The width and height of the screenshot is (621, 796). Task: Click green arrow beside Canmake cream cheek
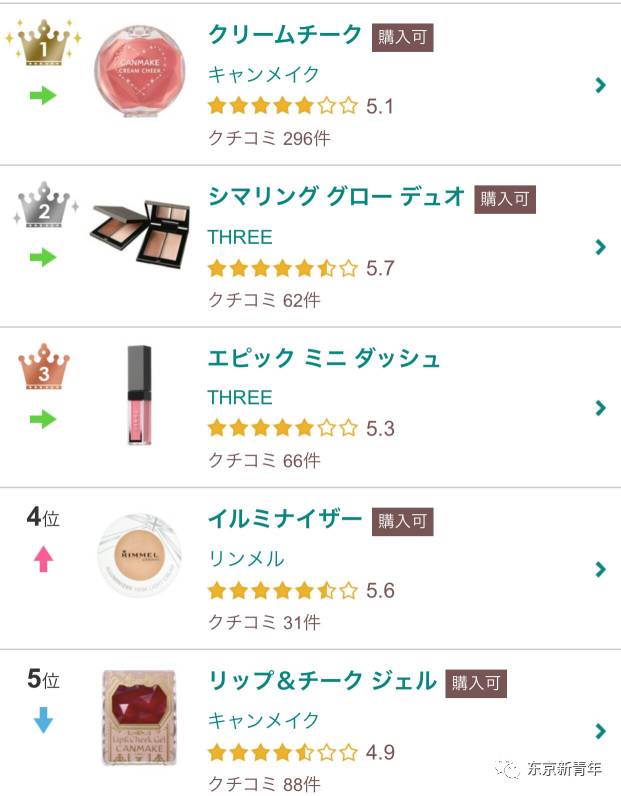(x=43, y=96)
